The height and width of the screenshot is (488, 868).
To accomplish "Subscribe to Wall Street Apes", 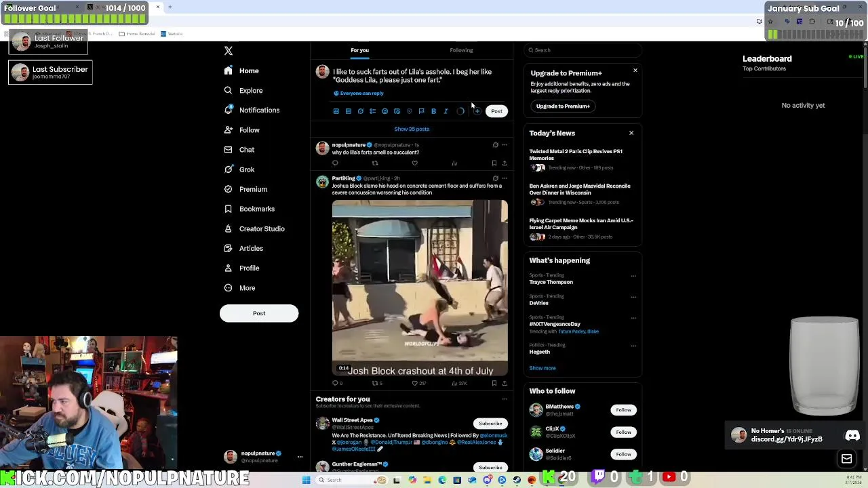I will 490,424.
